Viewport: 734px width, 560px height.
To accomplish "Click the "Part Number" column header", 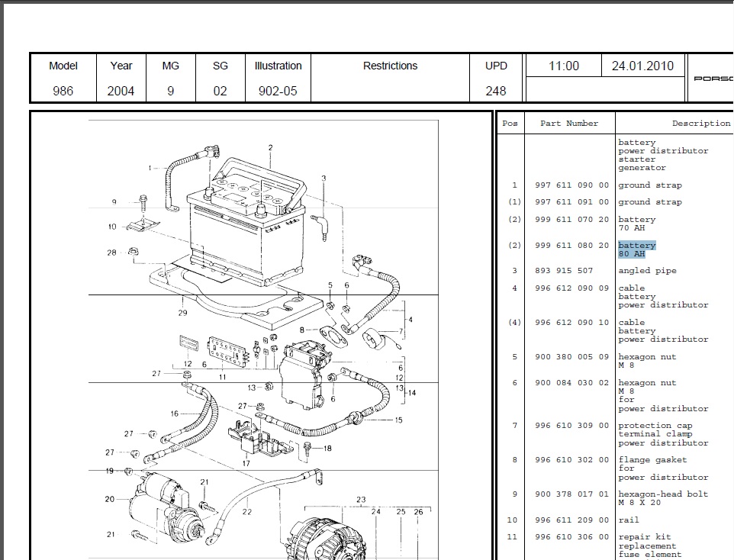I will pos(569,123).
